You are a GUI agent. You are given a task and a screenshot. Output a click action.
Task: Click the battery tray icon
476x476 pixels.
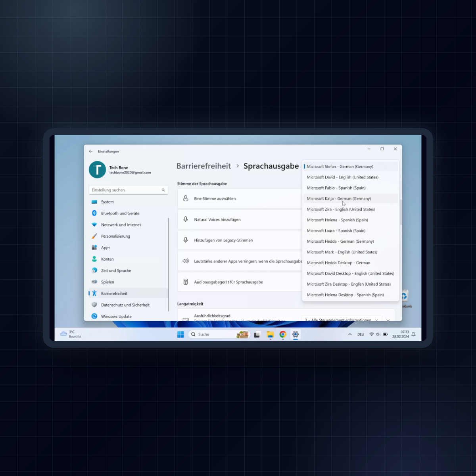[x=386, y=334]
